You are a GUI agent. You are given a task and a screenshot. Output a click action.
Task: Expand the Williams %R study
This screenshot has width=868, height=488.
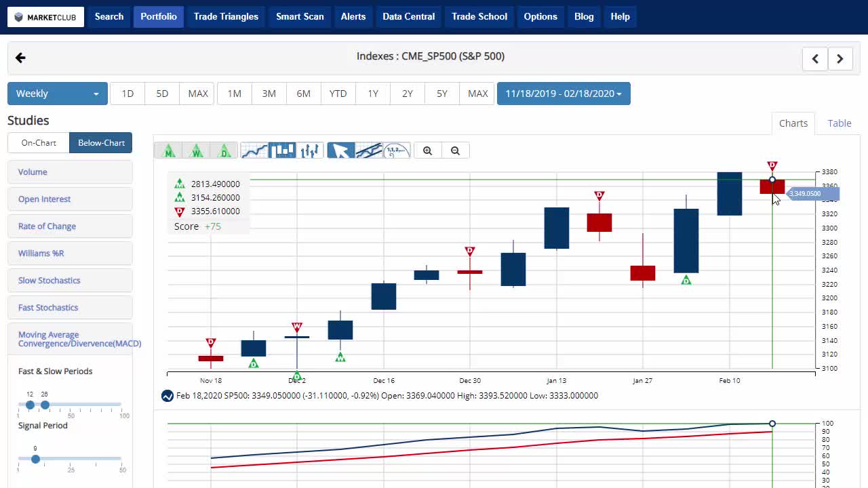tap(70, 253)
